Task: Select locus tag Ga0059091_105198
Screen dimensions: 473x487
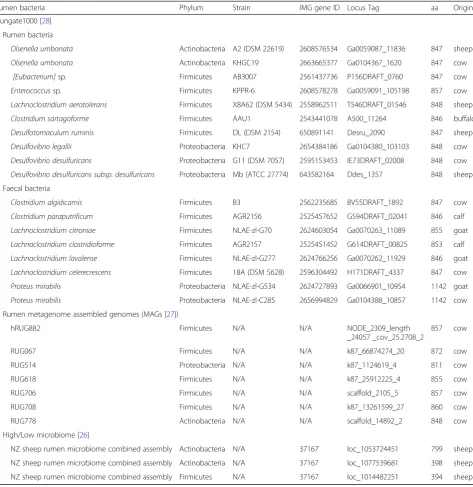Action: coord(378,91)
